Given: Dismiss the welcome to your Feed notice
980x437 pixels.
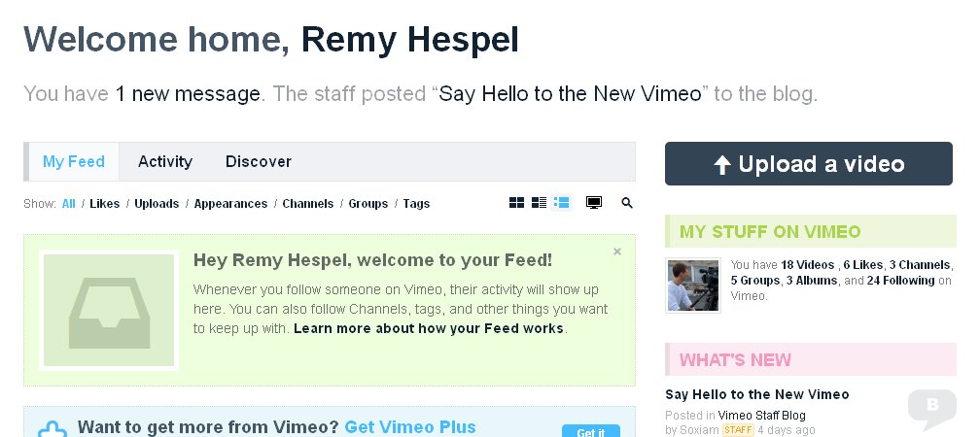Looking at the screenshot, I should coord(617,252).
